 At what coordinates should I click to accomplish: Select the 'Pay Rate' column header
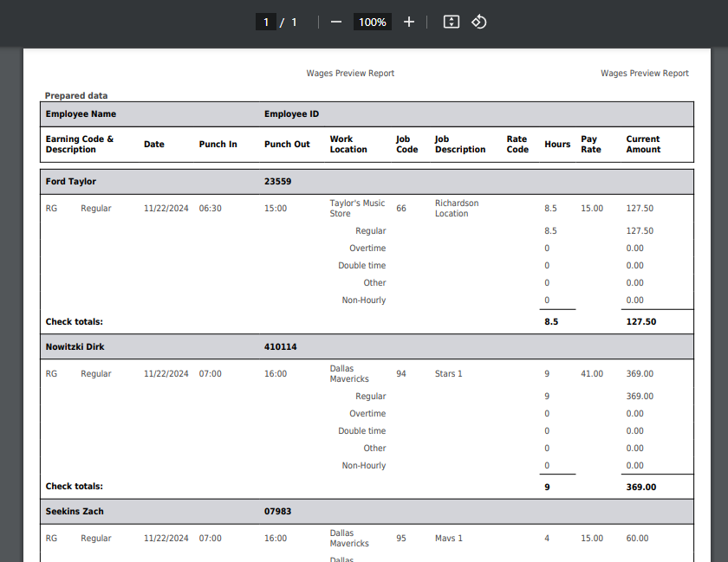click(x=591, y=145)
